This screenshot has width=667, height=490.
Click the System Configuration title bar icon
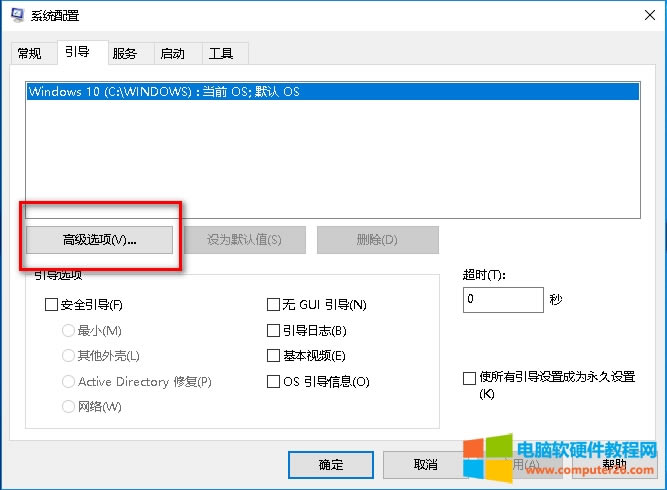[x=17, y=16]
